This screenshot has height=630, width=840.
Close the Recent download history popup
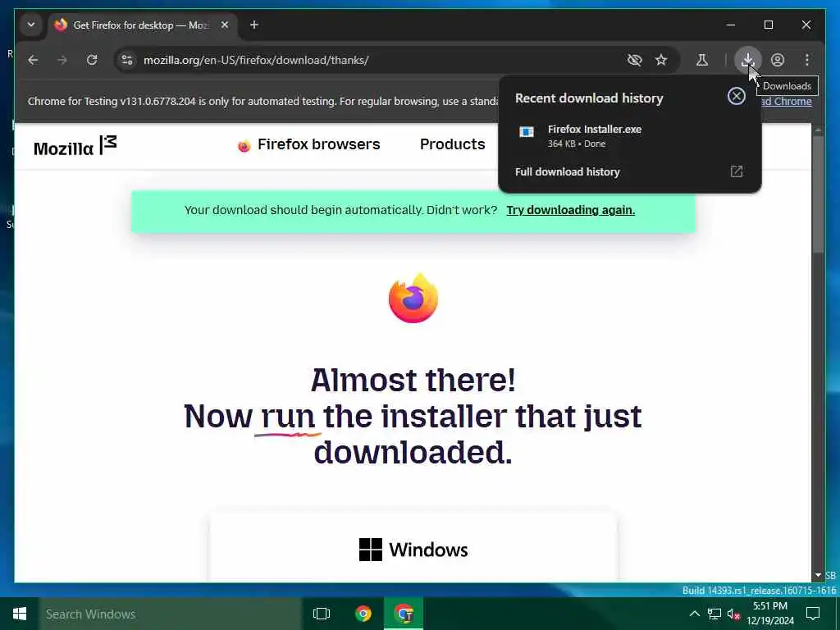(x=736, y=97)
